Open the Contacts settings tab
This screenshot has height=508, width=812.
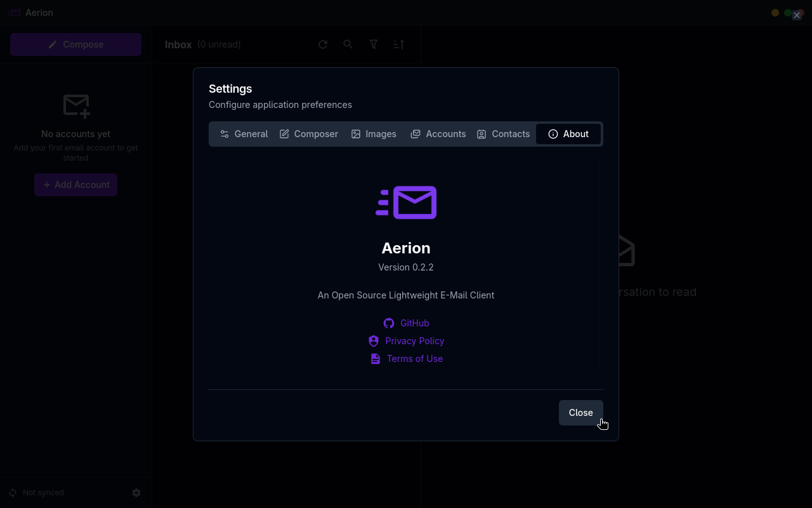[x=503, y=134]
